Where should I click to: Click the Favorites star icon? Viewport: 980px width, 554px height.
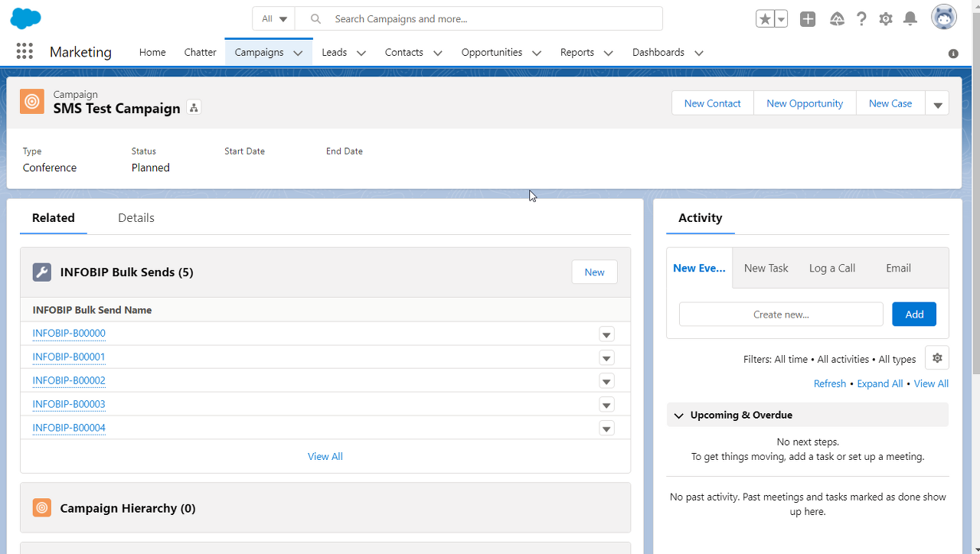pyautogui.click(x=765, y=19)
